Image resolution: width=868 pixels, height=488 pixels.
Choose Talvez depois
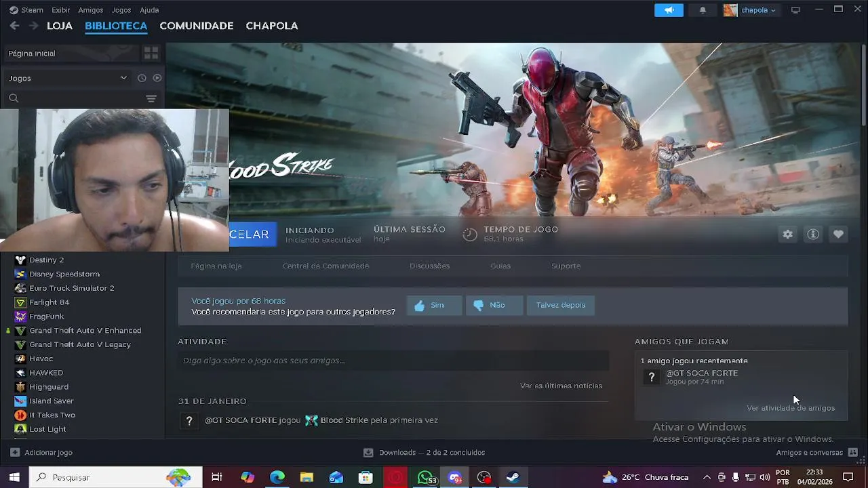click(x=561, y=305)
